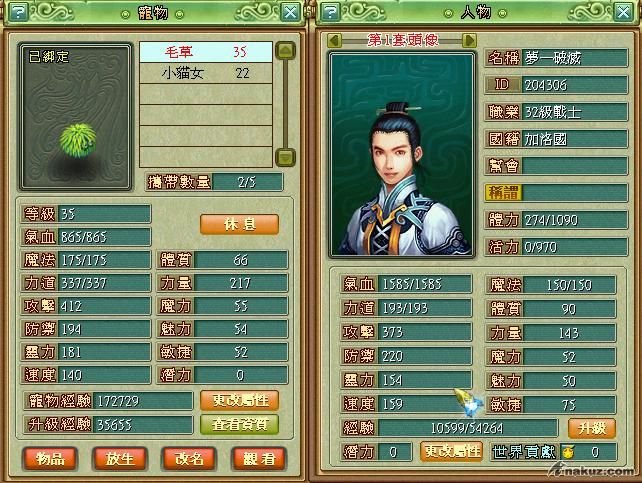Select 毛草 level 35 in pet list
This screenshot has width=642, height=483.
point(206,52)
